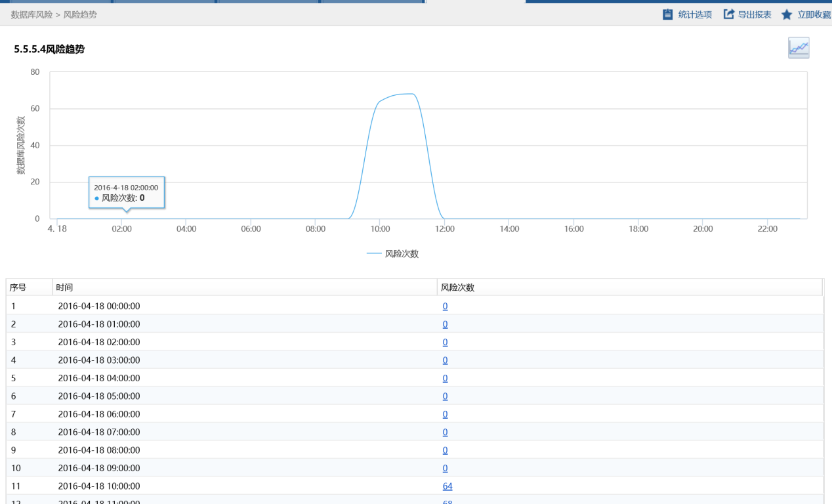The width and height of the screenshot is (832, 504).
Task: Switch chart type using line chart icon
Action: pos(799,48)
